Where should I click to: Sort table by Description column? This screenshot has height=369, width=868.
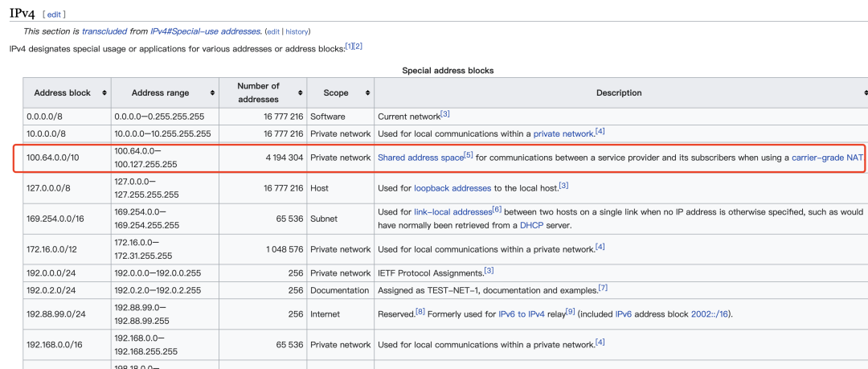click(865, 93)
